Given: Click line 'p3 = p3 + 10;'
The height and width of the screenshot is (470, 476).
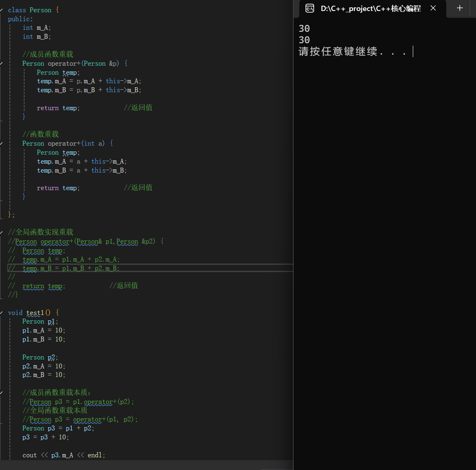Looking at the screenshot, I should click(46, 437).
